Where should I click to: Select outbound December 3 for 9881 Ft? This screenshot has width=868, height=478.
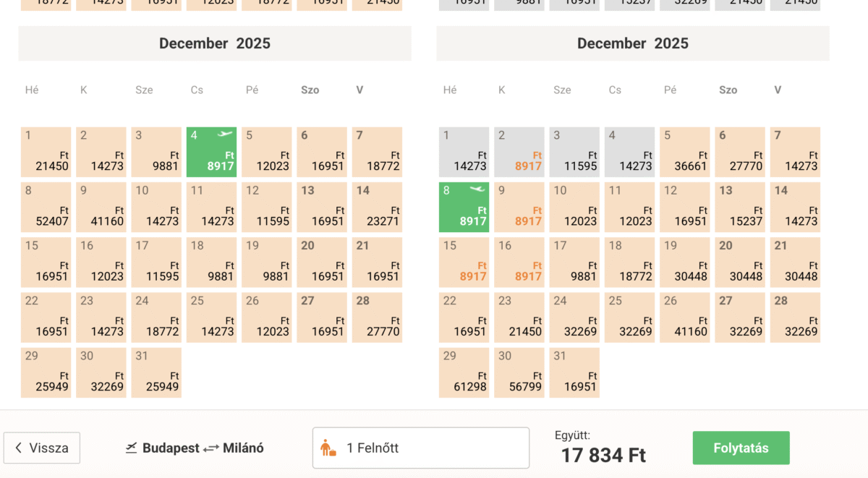(x=156, y=153)
